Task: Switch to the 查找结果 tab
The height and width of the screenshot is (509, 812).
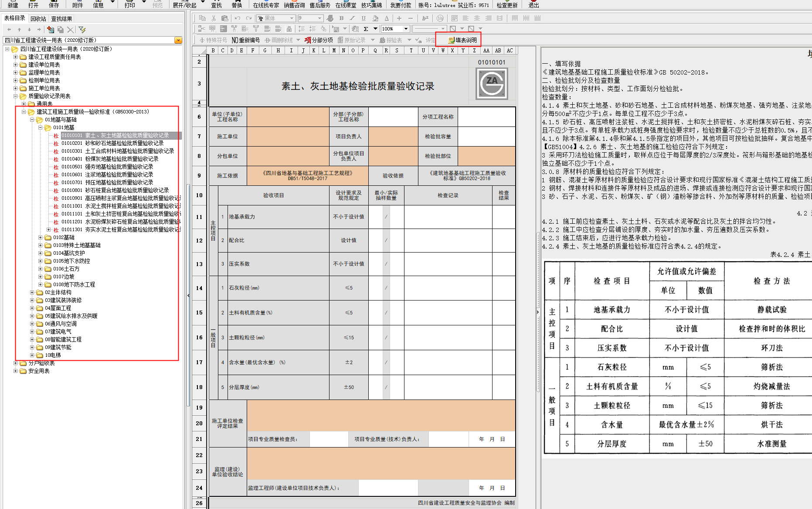Action: (61, 19)
